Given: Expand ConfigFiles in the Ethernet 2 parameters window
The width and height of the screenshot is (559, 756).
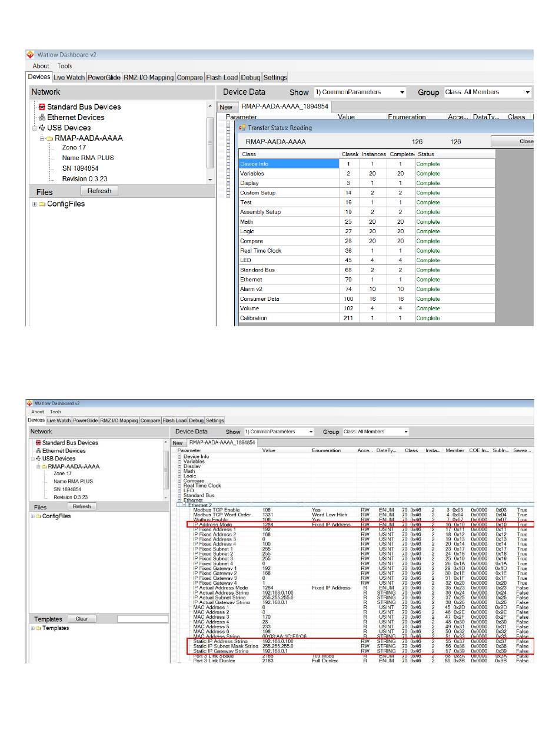Looking at the screenshot, I should [33, 516].
